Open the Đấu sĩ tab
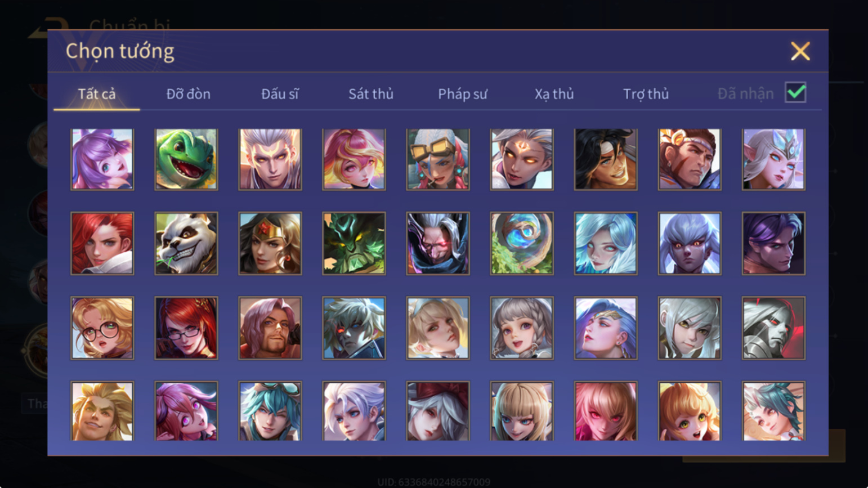The image size is (868, 488). (x=280, y=94)
